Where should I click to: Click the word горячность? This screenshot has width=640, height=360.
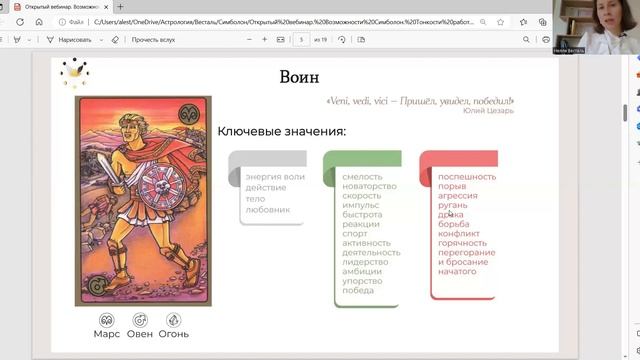(x=462, y=243)
